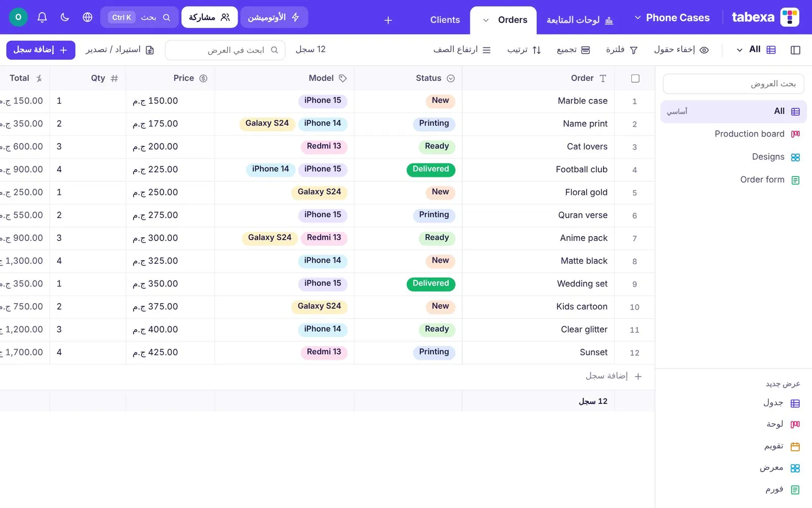812x508 pixels.
Task: Open the Status column type icon
Action: pyautogui.click(x=451, y=78)
